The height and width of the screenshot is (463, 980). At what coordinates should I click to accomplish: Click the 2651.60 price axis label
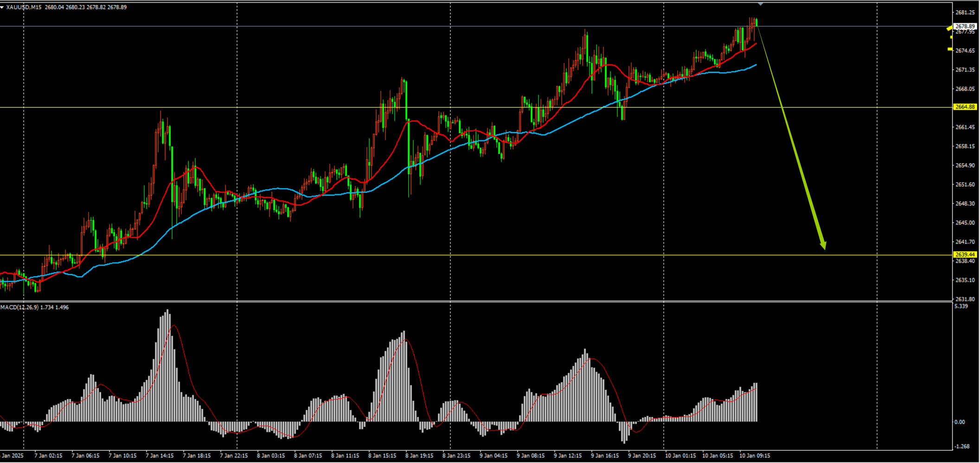965,184
